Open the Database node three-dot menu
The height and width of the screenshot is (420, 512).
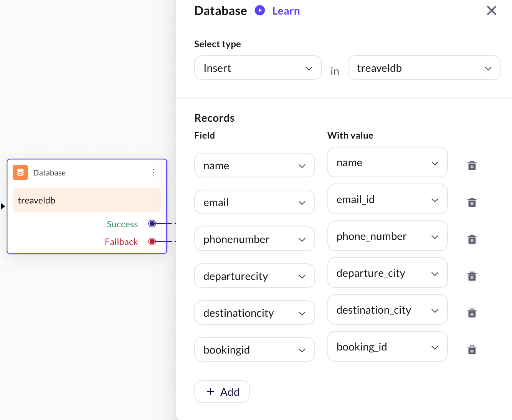click(153, 172)
